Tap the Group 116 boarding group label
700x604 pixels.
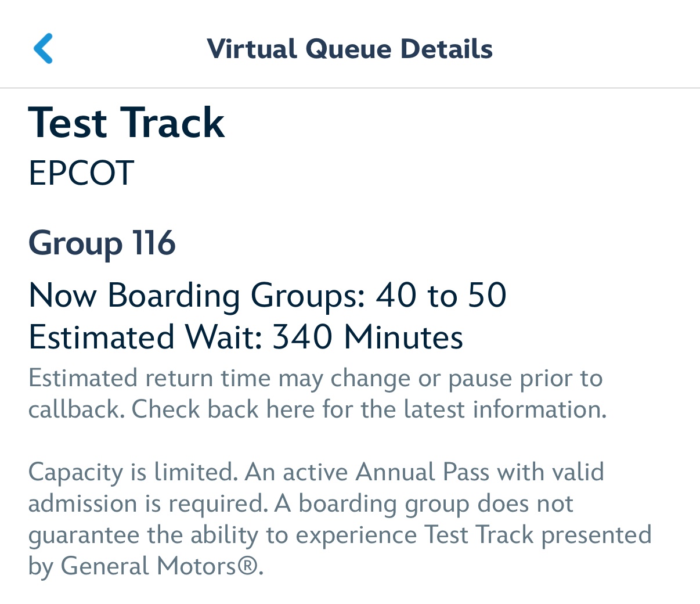coord(102,243)
